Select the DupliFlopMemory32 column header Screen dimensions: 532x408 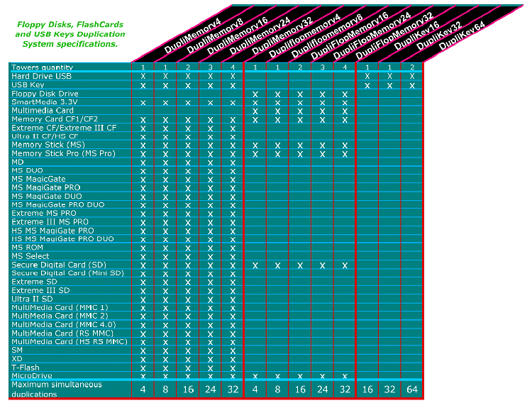coord(394,35)
